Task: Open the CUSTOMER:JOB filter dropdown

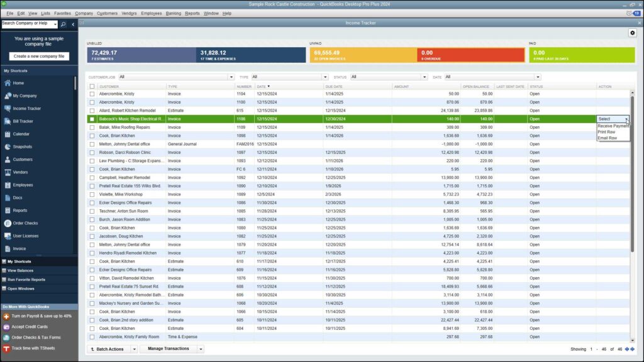Action: pos(231,76)
